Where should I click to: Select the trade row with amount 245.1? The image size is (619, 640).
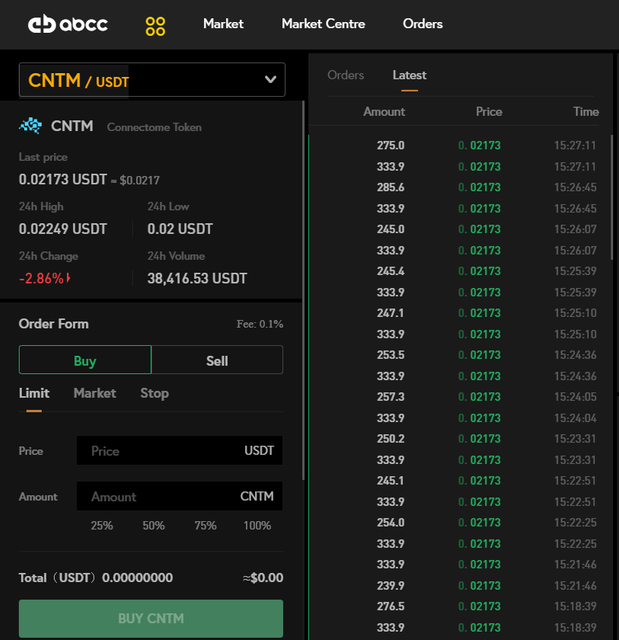[460, 480]
